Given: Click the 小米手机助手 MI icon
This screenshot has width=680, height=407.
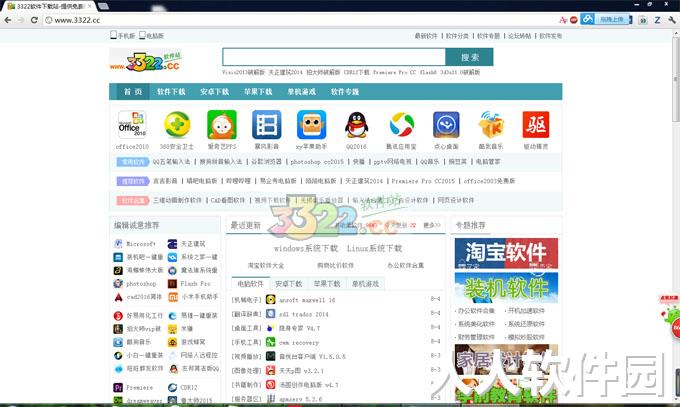Looking at the screenshot, I should (x=173, y=297).
